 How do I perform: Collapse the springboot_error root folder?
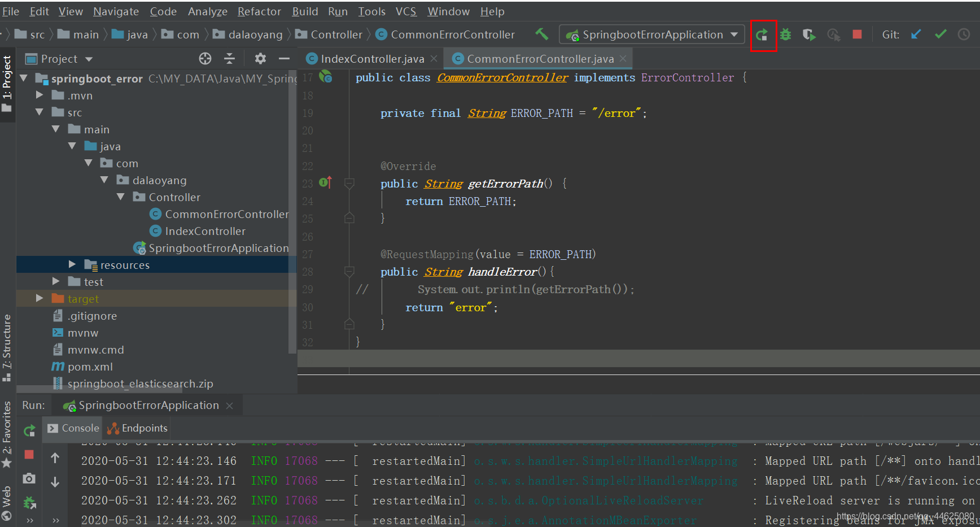pyautogui.click(x=24, y=78)
